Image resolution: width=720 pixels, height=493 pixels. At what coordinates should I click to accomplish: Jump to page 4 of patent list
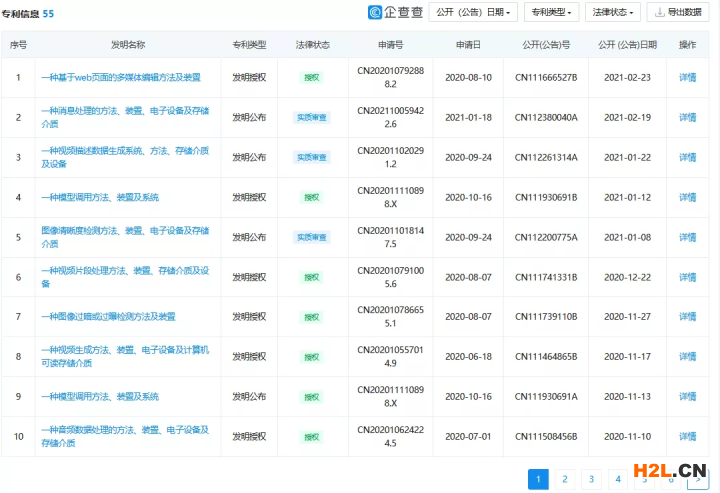coord(618,479)
